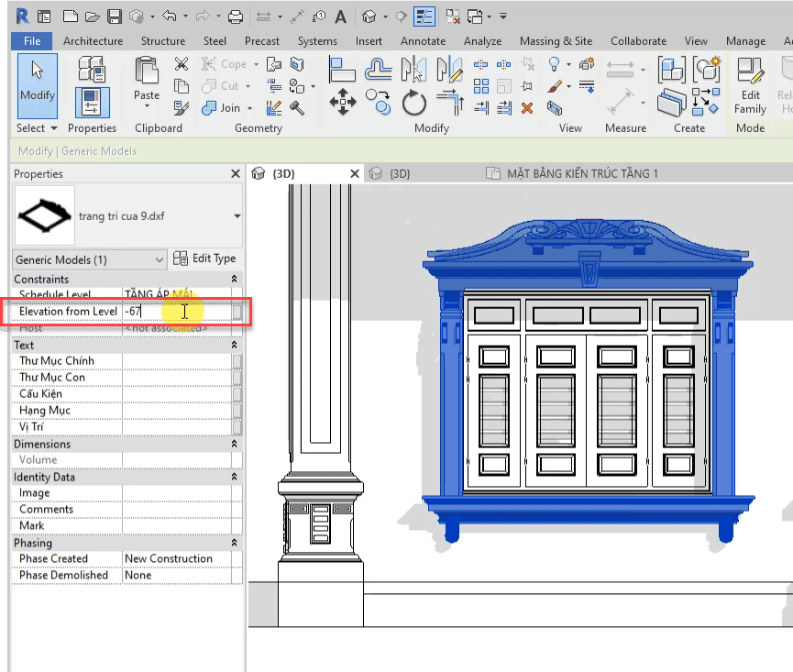Screen dimensions: 793x672
Task: Create a new project from Quick Access
Action: 71,17
